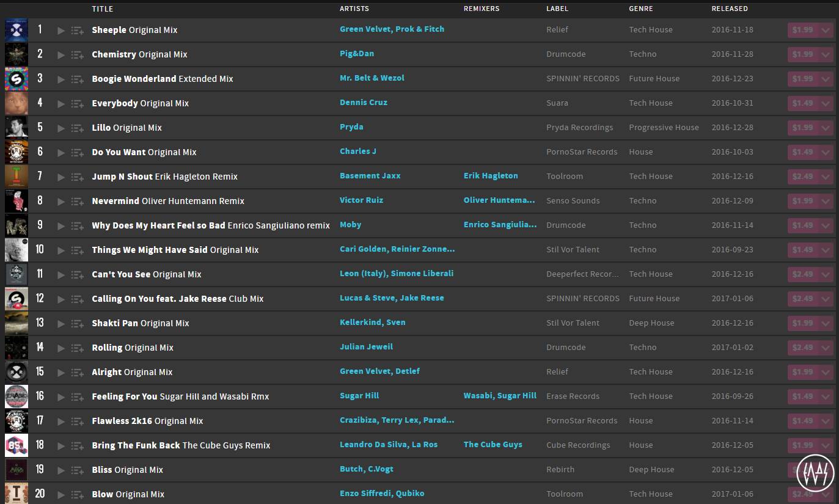The height and width of the screenshot is (504, 839).
Task: Open the Pryda Recordings label
Action: tap(579, 128)
